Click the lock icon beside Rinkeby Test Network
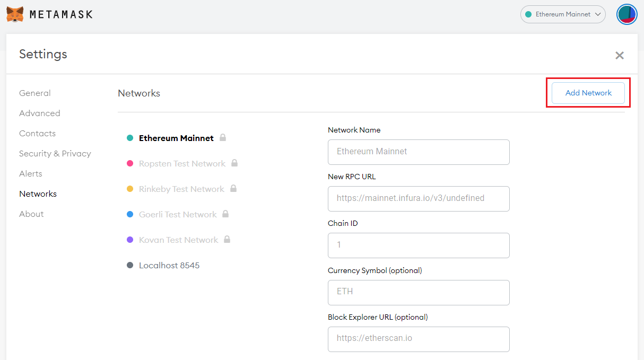Screen dimensions: 644x360 click(x=233, y=188)
